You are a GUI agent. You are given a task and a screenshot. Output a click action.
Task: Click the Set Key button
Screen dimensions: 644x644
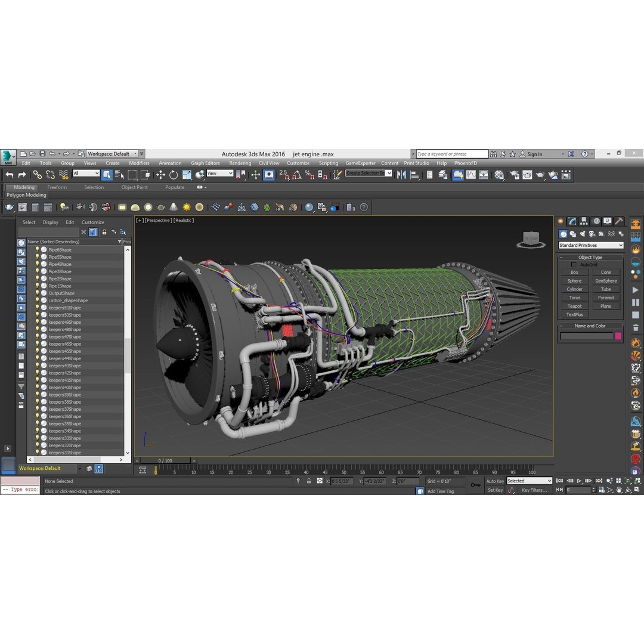tap(495, 490)
